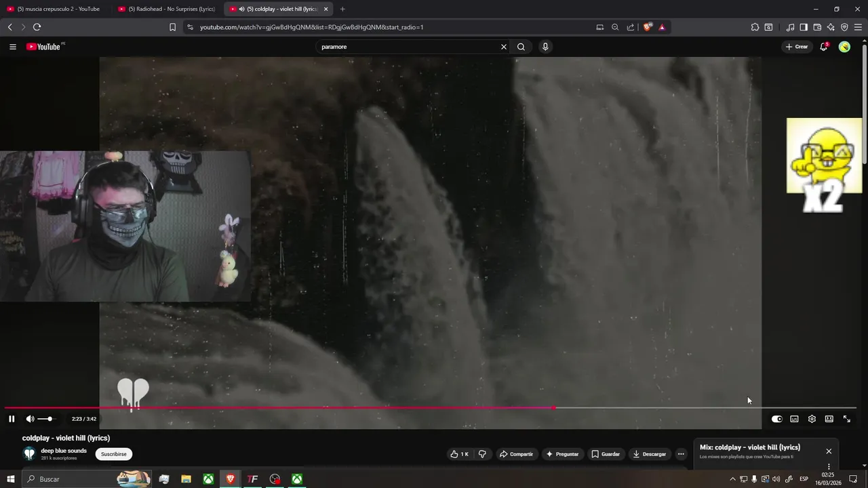Open deep blue sounds channel avatar

point(29,454)
